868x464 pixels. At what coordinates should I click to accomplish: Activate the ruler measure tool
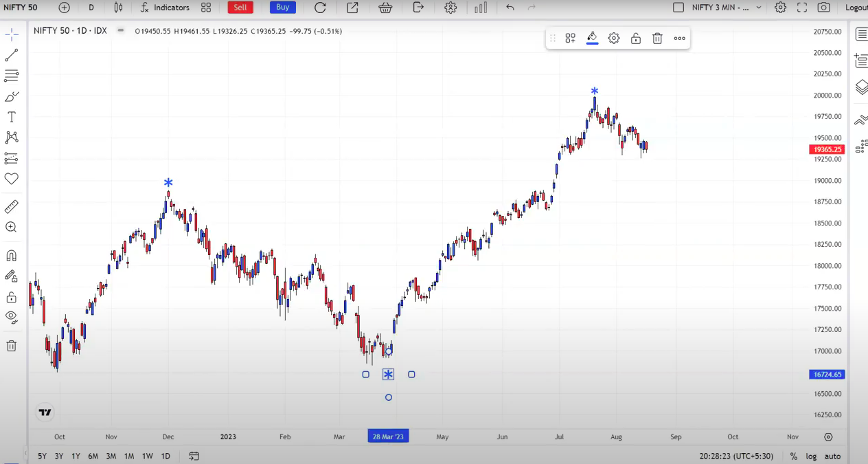(12, 207)
